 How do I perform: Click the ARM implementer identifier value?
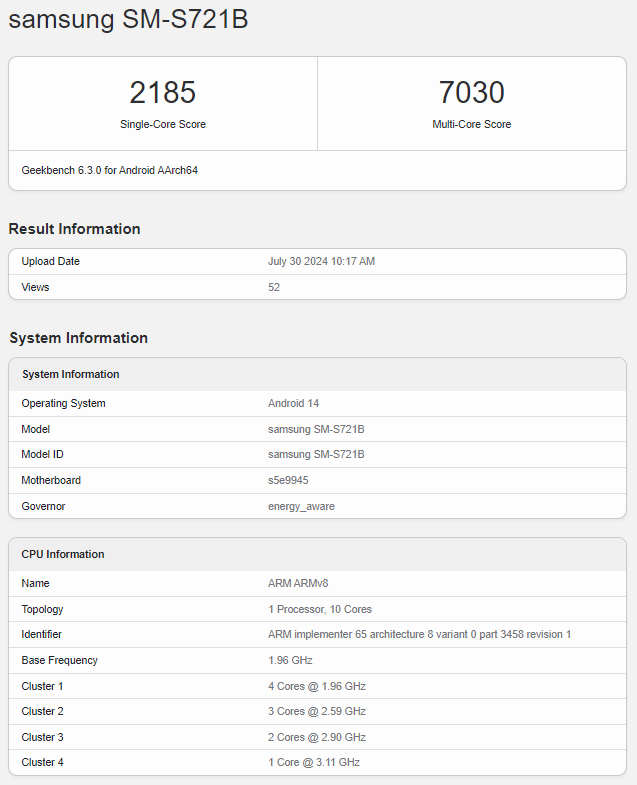pyautogui.click(x=419, y=635)
